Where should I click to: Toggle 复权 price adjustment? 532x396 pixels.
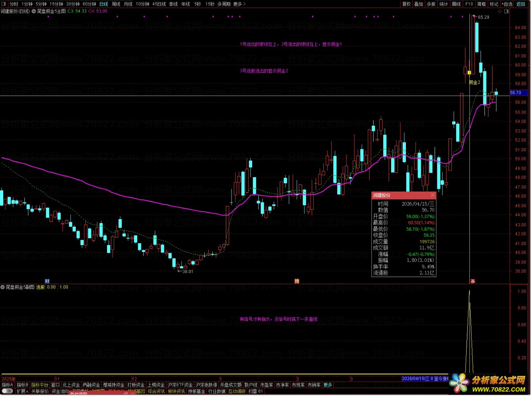(406, 4)
